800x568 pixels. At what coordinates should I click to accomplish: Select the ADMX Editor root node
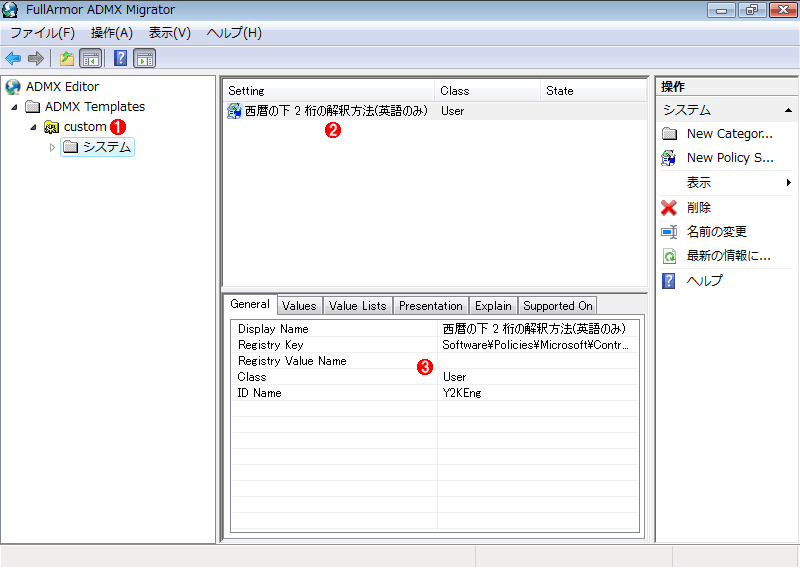pyautogui.click(x=62, y=87)
